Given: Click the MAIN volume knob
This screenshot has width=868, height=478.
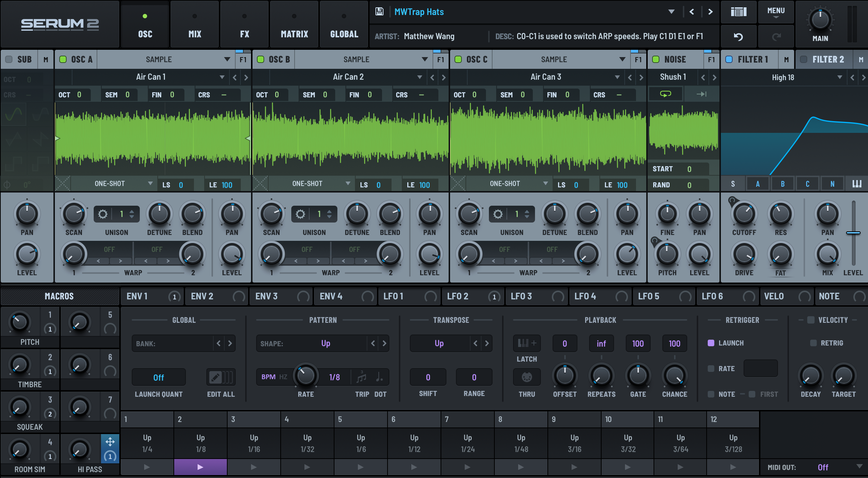Looking at the screenshot, I should [820, 20].
